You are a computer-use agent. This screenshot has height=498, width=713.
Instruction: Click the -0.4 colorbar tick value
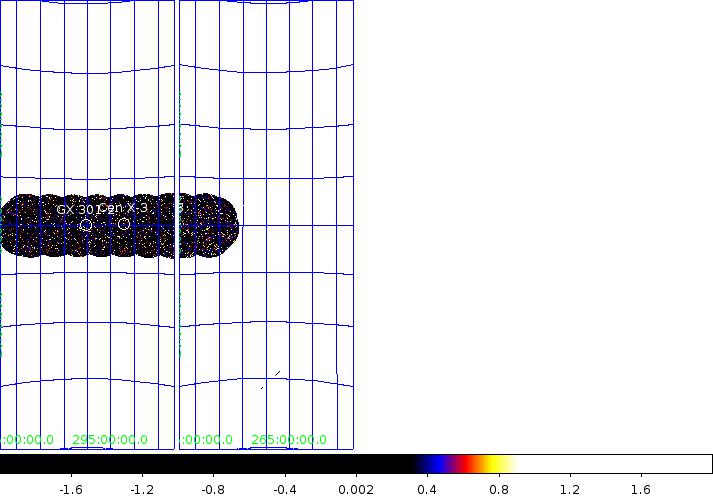point(285,490)
